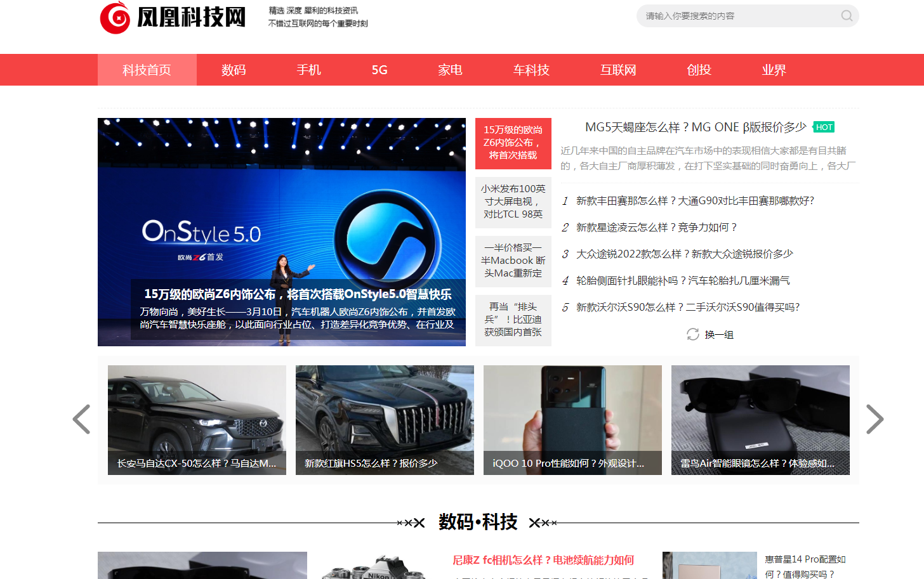Open the 互联网 nav tab

[618, 70]
